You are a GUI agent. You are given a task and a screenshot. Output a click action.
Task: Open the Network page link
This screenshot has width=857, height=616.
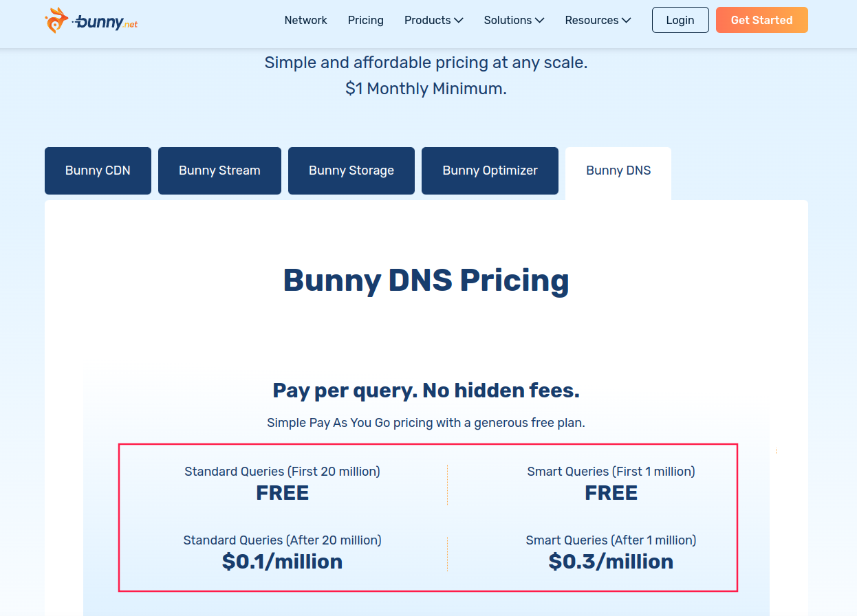pyautogui.click(x=305, y=20)
